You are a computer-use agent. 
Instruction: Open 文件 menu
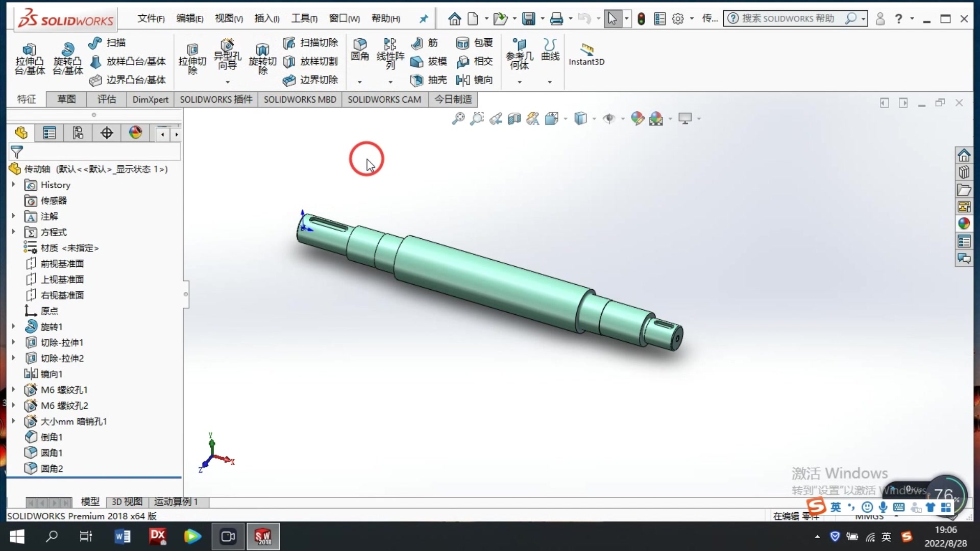click(151, 18)
